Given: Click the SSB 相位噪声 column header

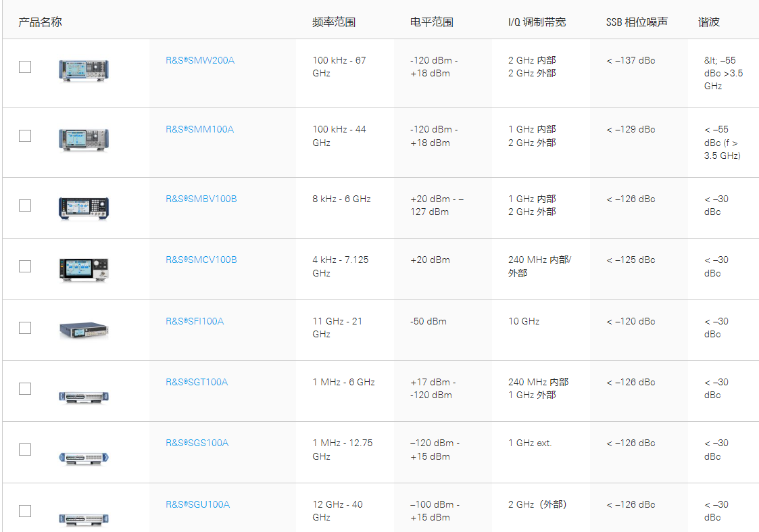Looking at the screenshot, I should tap(637, 22).
